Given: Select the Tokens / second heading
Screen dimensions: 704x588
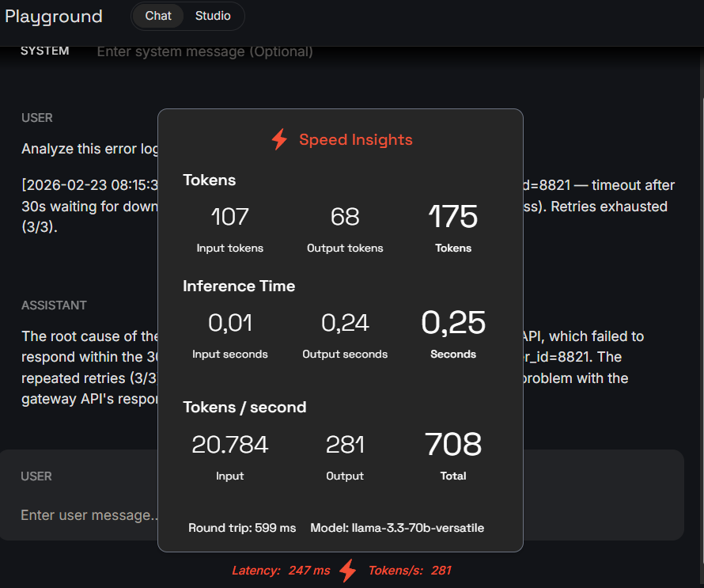Looking at the screenshot, I should (x=244, y=408).
